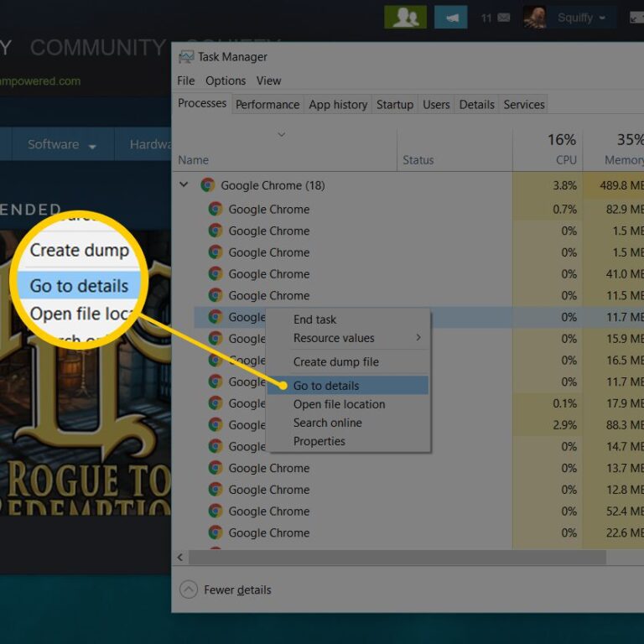Screen dimensions: 644x644
Task: Choose End task in context menu
Action: (x=348, y=319)
